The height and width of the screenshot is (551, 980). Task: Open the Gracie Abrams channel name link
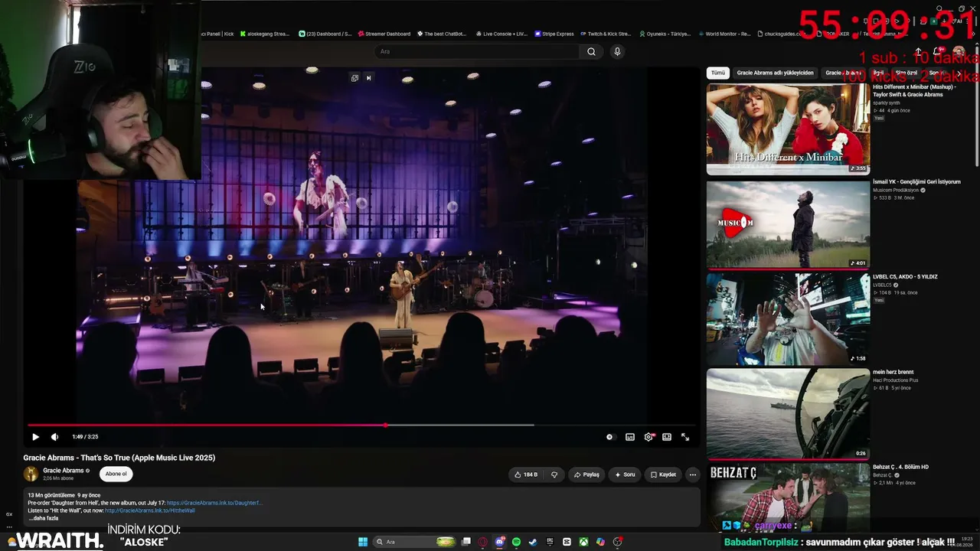click(64, 471)
